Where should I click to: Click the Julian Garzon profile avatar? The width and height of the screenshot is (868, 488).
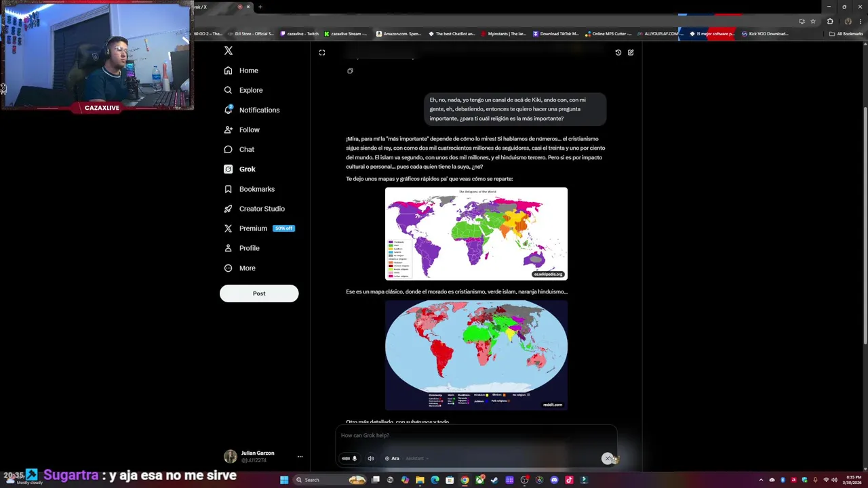pyautogui.click(x=231, y=456)
